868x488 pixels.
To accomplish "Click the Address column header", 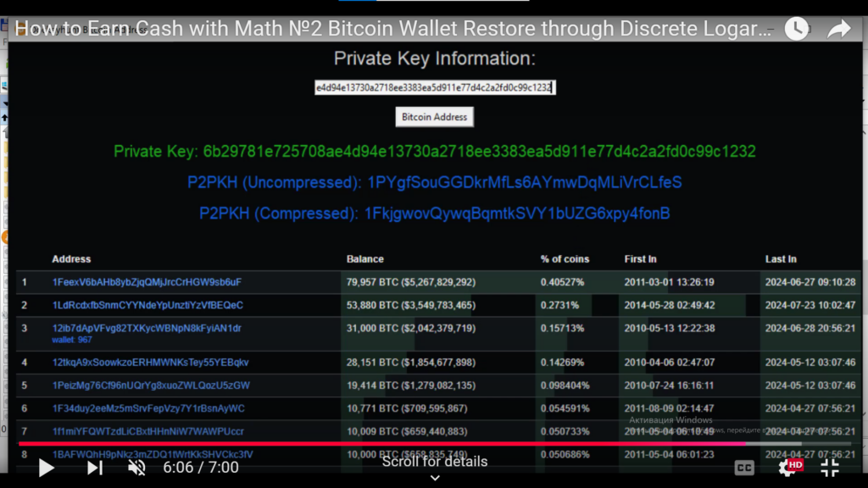I will pyautogui.click(x=71, y=259).
